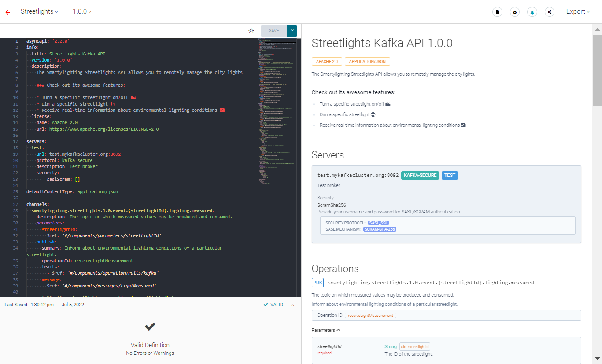Select the receiveLightMeasurement Operation ID chip
This screenshot has width=602, height=364.
[x=370, y=315]
